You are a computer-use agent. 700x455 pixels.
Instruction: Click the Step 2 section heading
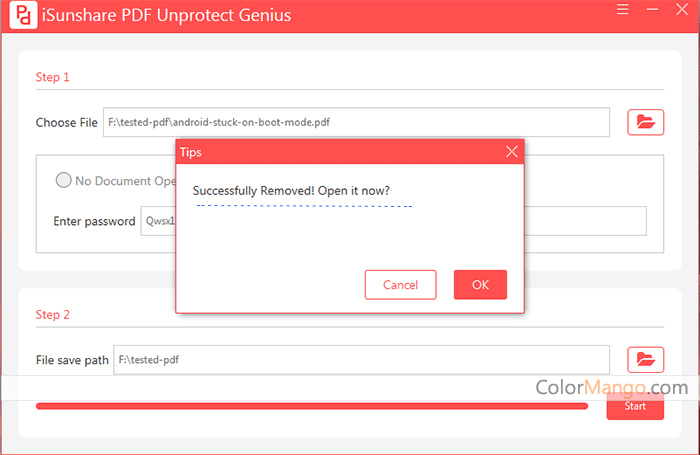(53, 314)
